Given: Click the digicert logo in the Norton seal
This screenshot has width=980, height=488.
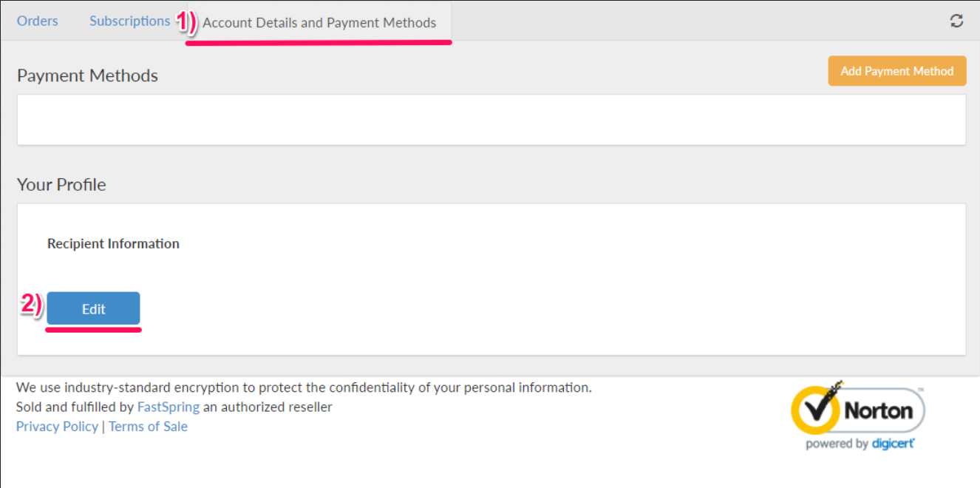Looking at the screenshot, I should click(x=894, y=443).
